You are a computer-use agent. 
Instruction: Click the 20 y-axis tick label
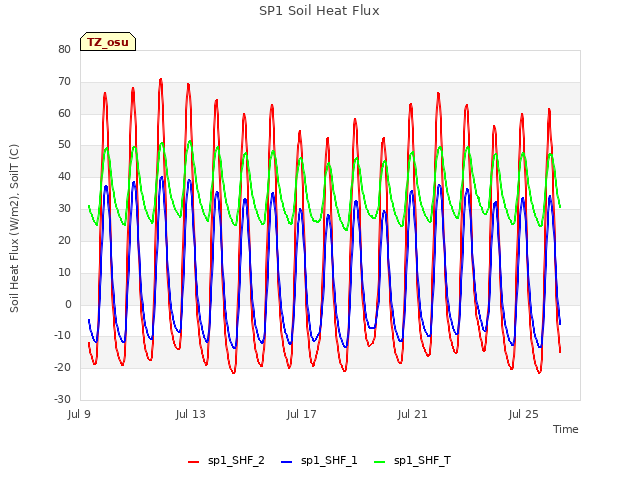point(64,240)
